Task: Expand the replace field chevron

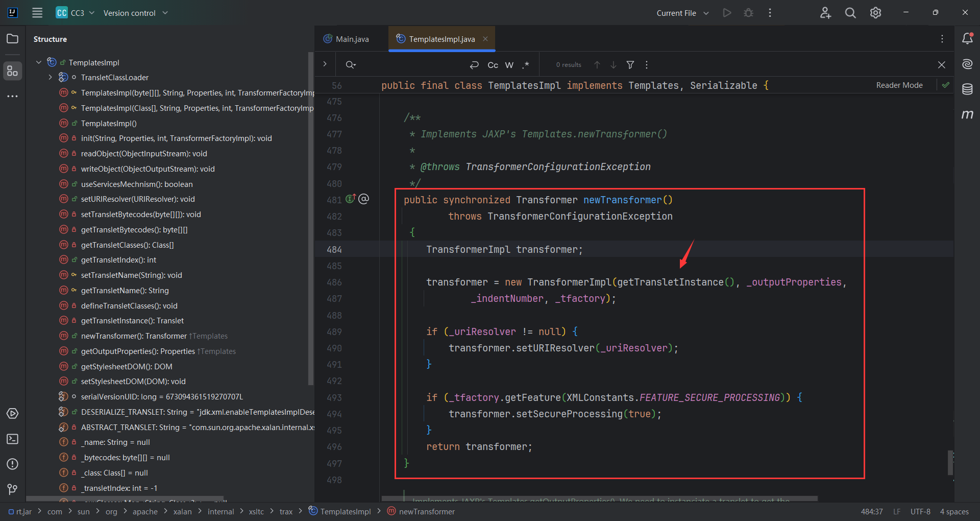Action: (325, 64)
